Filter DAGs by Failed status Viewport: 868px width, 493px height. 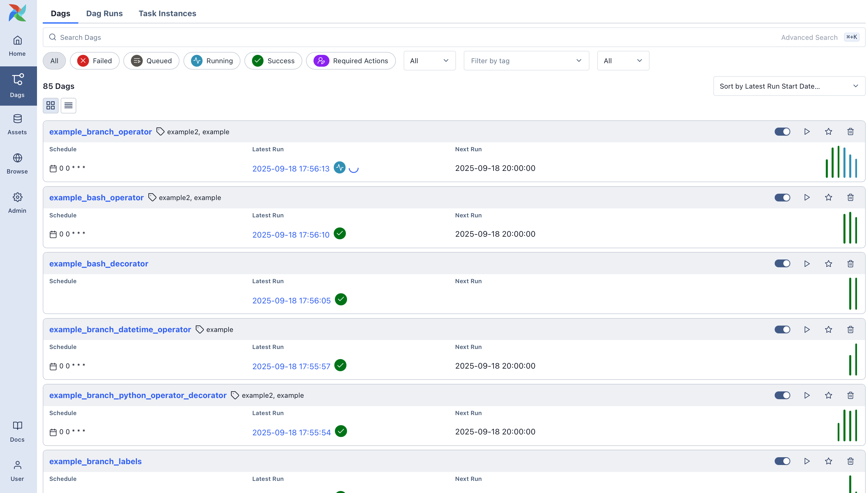[94, 61]
